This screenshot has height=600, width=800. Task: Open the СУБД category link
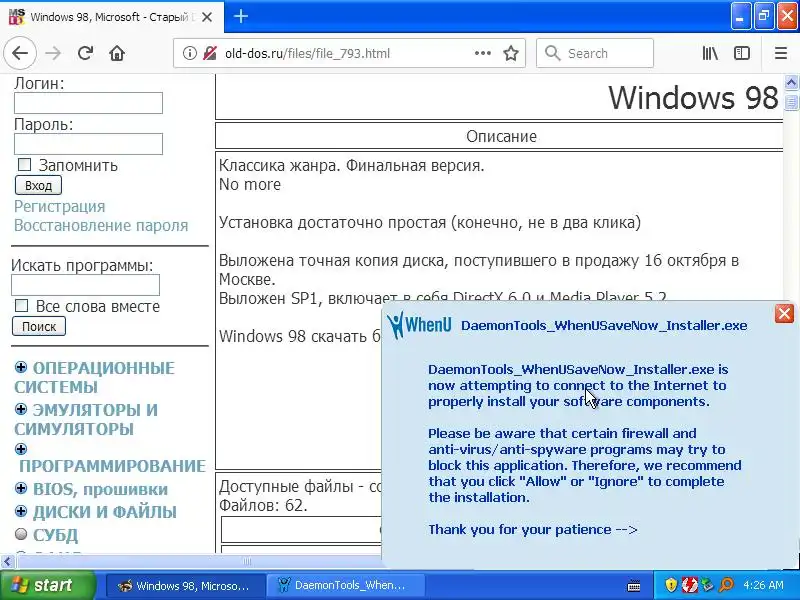click(x=55, y=535)
